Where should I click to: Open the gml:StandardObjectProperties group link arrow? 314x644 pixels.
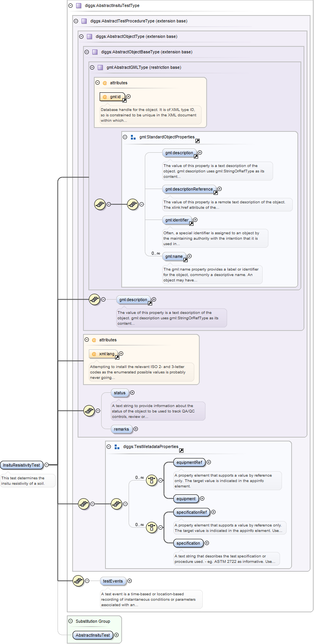(x=197, y=141)
